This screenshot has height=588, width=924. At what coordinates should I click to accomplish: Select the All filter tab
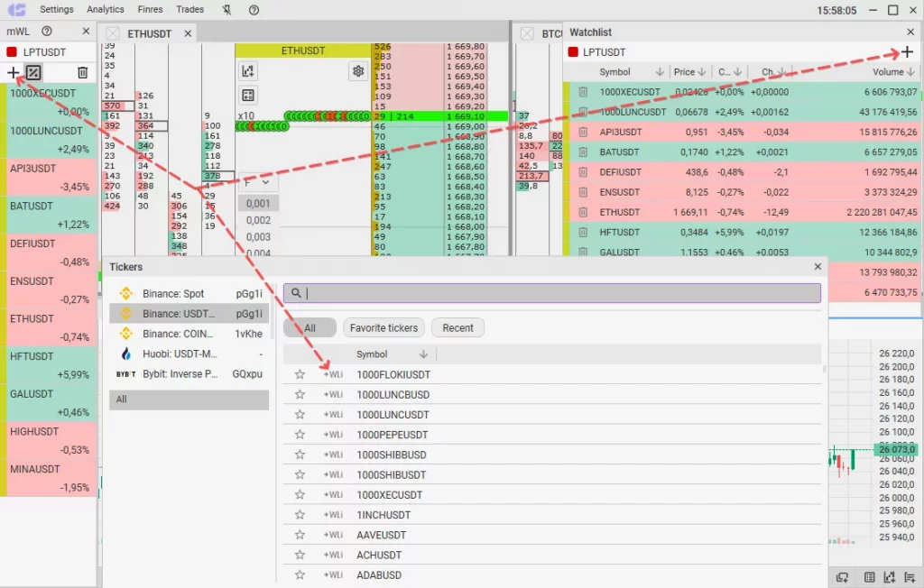pyautogui.click(x=310, y=328)
